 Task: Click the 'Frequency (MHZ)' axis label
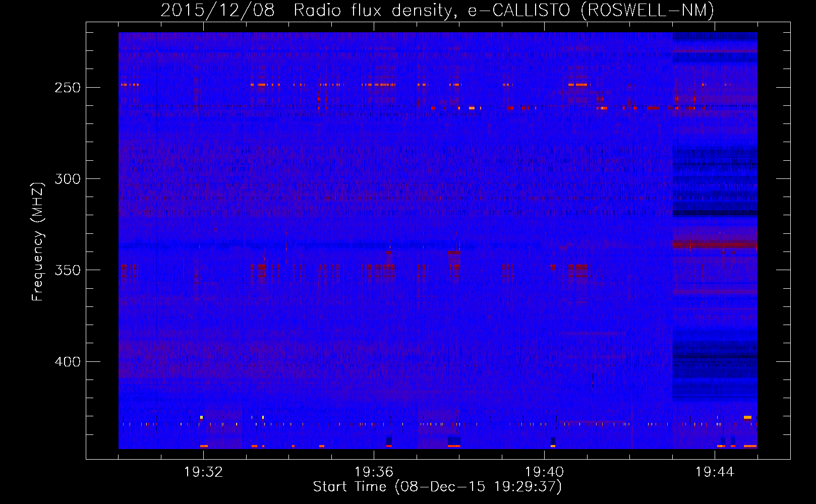(38, 241)
